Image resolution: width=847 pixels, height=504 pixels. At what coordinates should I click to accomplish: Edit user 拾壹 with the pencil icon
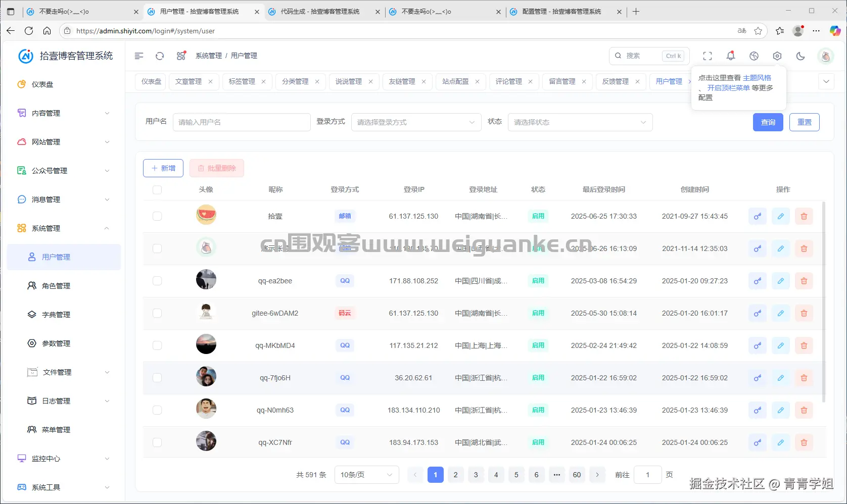pyautogui.click(x=781, y=216)
